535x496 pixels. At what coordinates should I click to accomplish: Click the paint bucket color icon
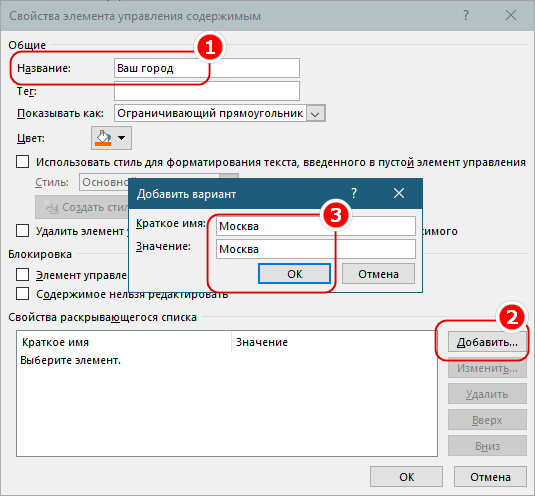[104, 138]
